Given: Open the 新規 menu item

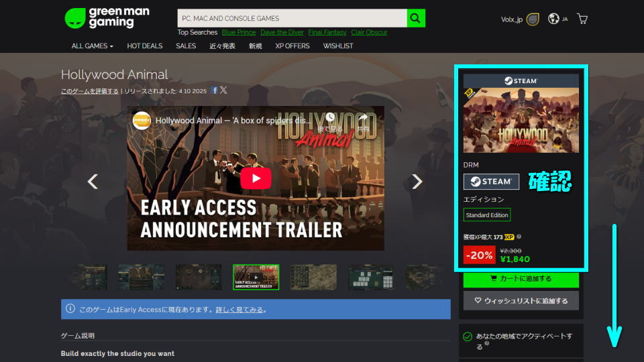Looking at the screenshot, I should point(255,46).
